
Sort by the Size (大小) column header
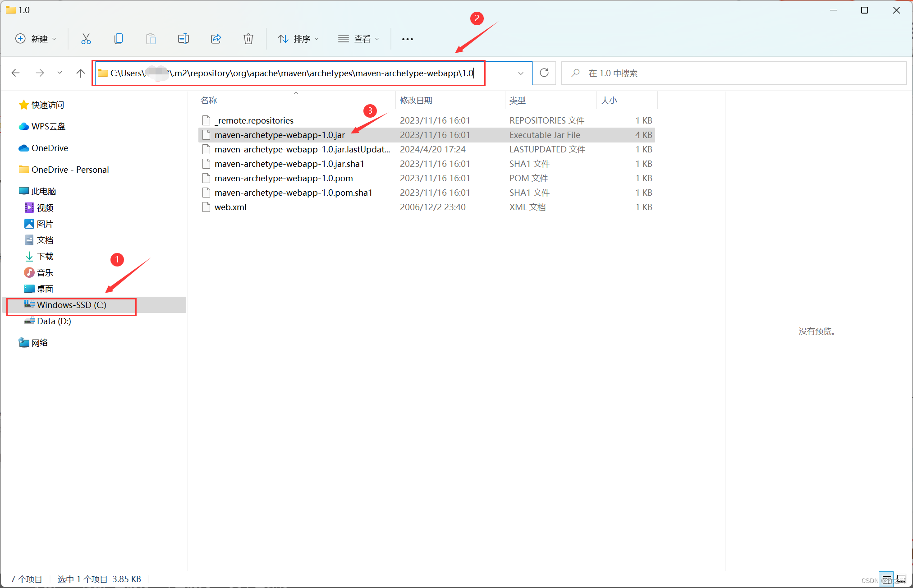pyautogui.click(x=627, y=100)
